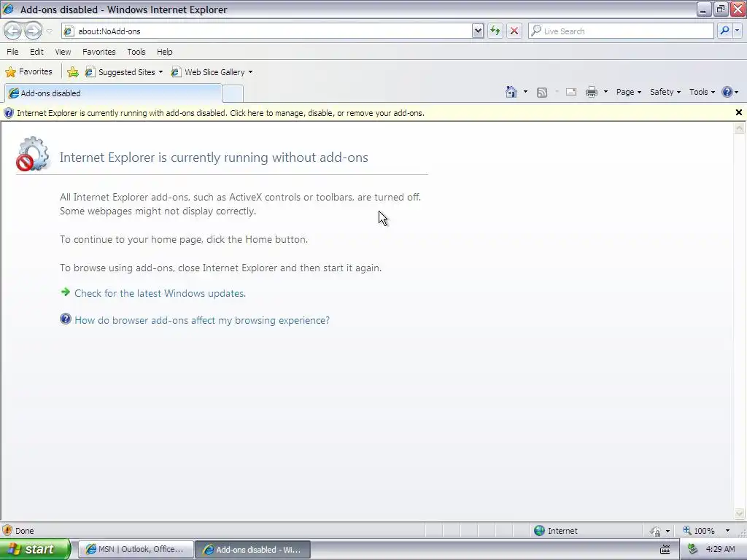The image size is (747, 560).
Task: Open a new blank tab
Action: (x=233, y=93)
